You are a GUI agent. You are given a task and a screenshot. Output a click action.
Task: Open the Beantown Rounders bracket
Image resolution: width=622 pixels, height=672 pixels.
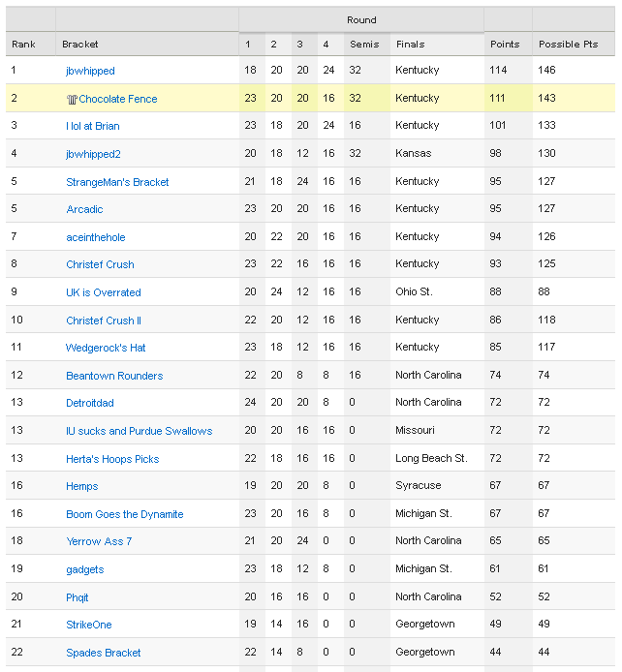click(x=114, y=376)
